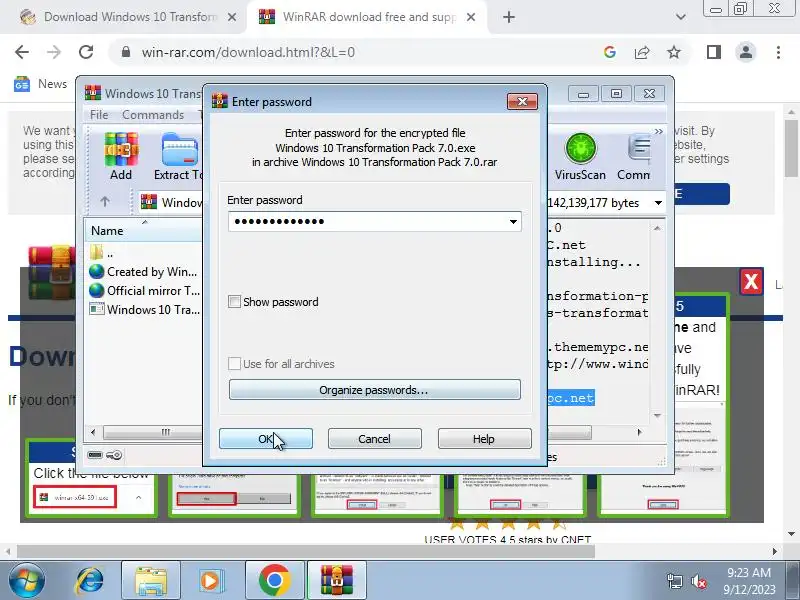Toggle the Chrome side panel icon
The height and width of the screenshot is (600, 800).
[x=714, y=52]
